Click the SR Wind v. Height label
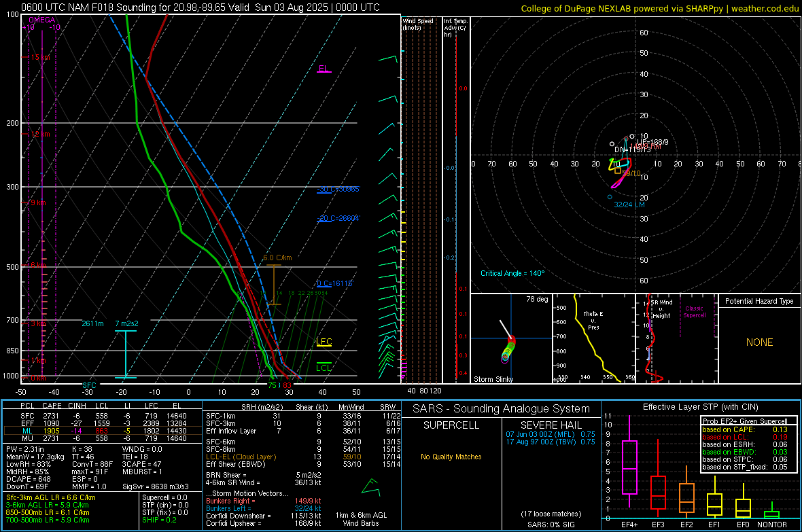Image resolution: width=802 pixels, height=532 pixels. (x=662, y=309)
